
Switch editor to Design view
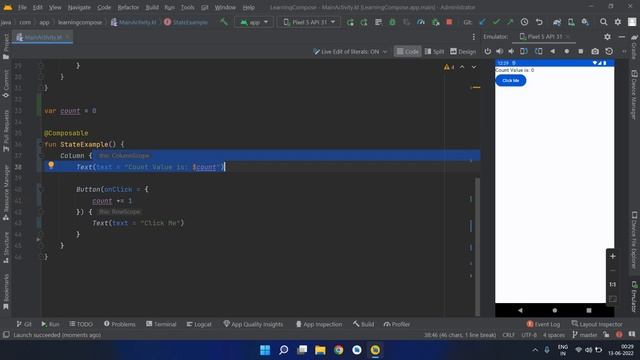pos(463,51)
